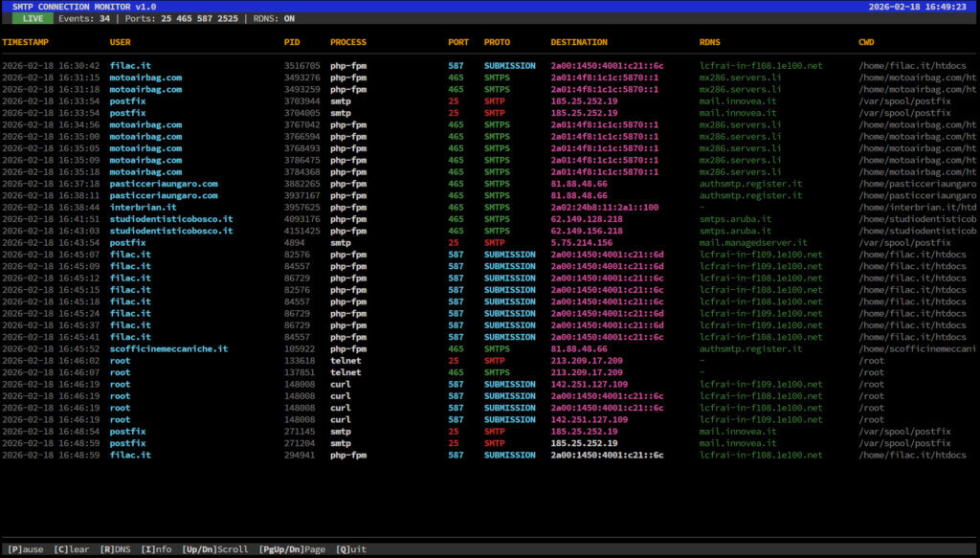The image size is (980, 558).
Task: Click PID 4894 of postfix
Action: point(295,243)
